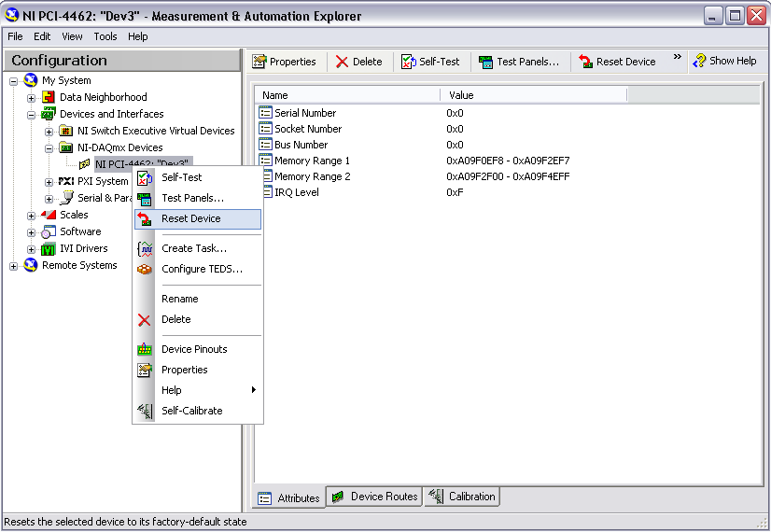Image resolution: width=771 pixels, height=532 pixels.
Task: Click the NI-DAQmx Devices folder icon
Action: tap(66, 147)
